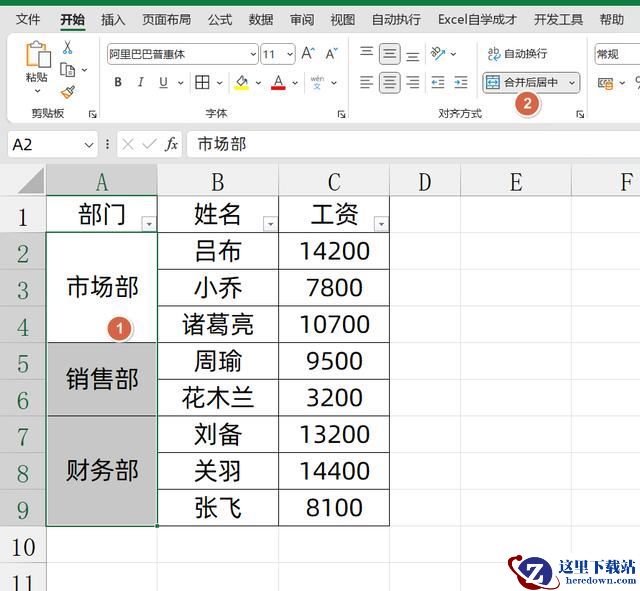Apply yellow fill color bucket

click(x=242, y=82)
